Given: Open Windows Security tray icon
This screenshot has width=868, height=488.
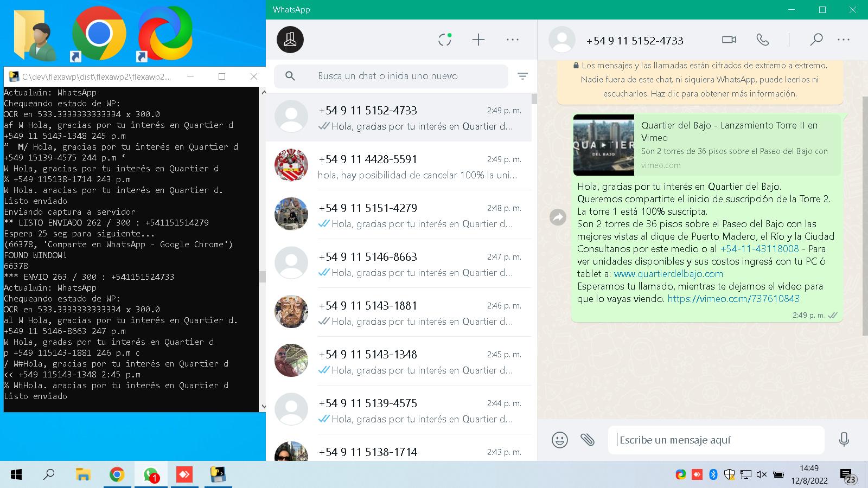Looking at the screenshot, I should click(x=729, y=475).
